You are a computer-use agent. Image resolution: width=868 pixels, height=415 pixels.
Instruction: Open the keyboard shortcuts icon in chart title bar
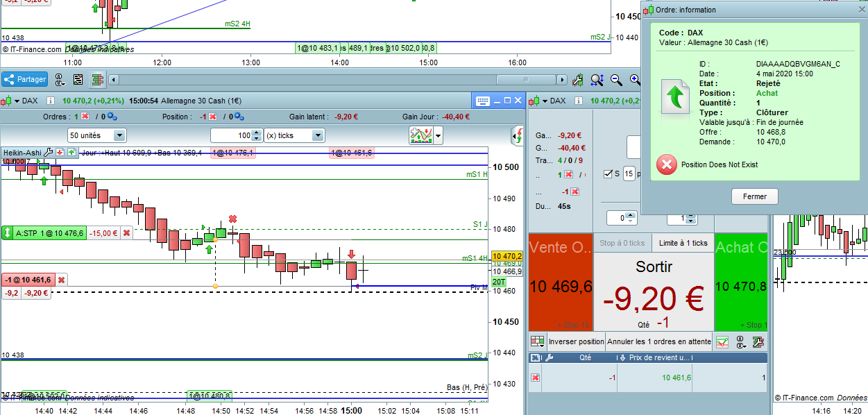point(484,101)
